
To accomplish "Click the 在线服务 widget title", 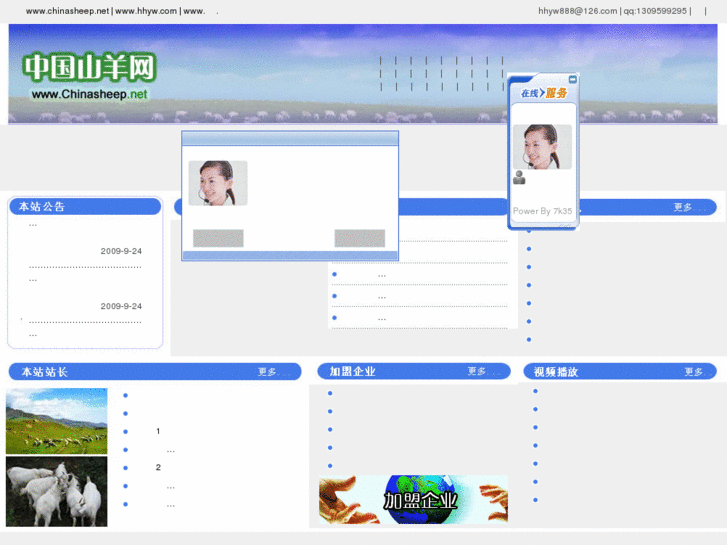I will tap(543, 93).
